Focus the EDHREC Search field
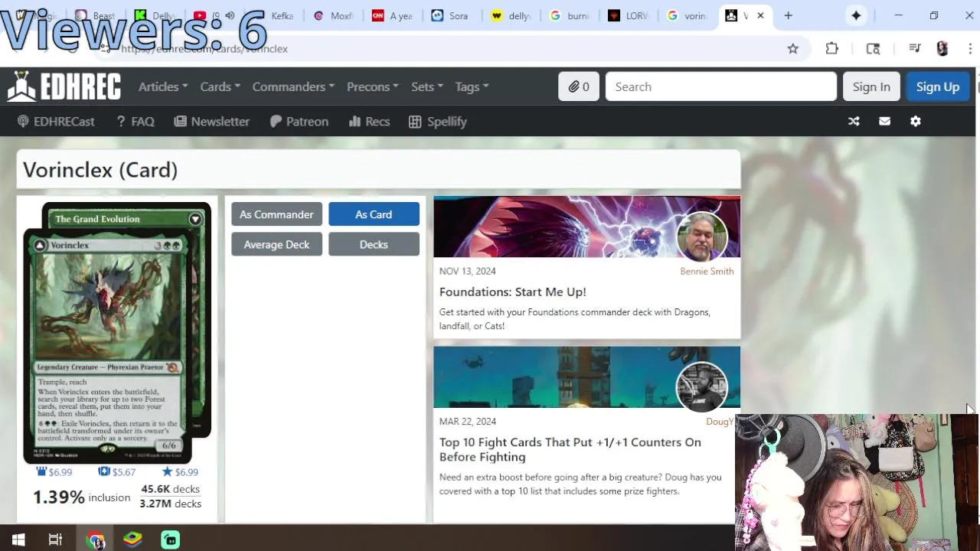 pyautogui.click(x=720, y=86)
